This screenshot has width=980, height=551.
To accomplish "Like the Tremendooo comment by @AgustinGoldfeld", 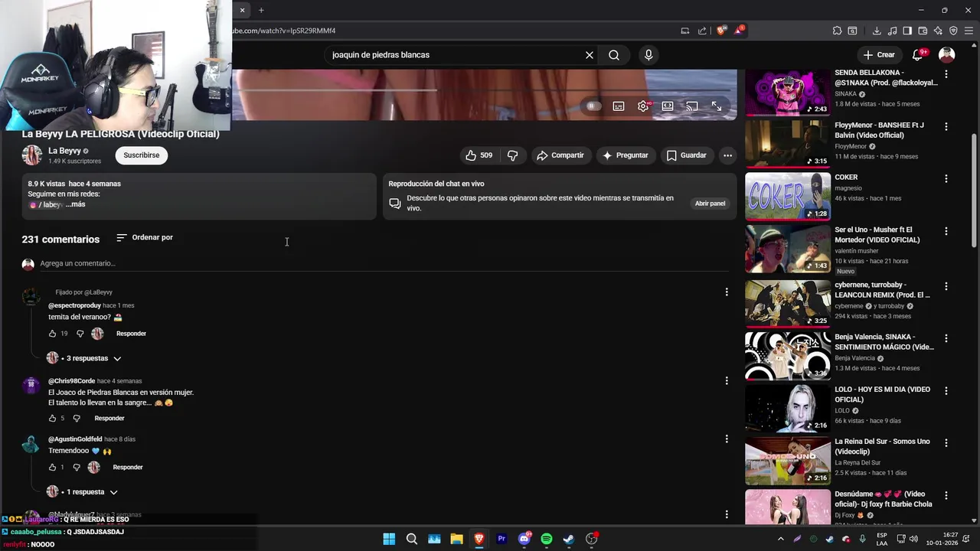I will point(52,468).
